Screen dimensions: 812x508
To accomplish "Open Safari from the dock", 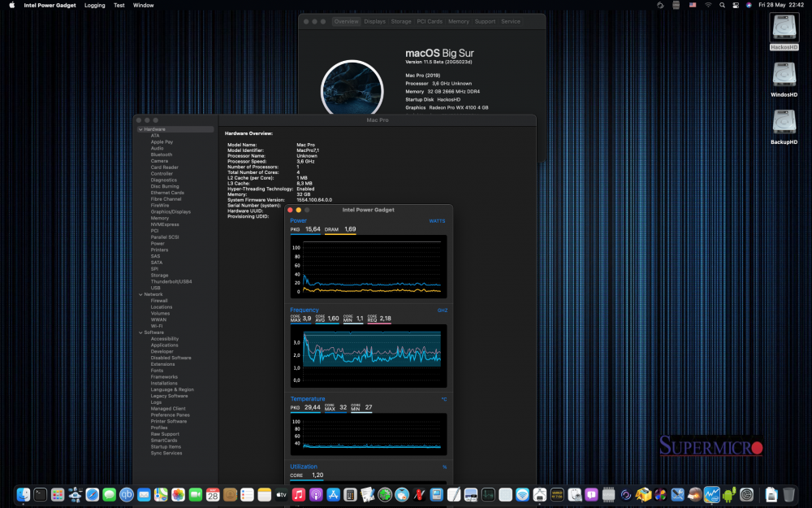I will tap(93, 494).
